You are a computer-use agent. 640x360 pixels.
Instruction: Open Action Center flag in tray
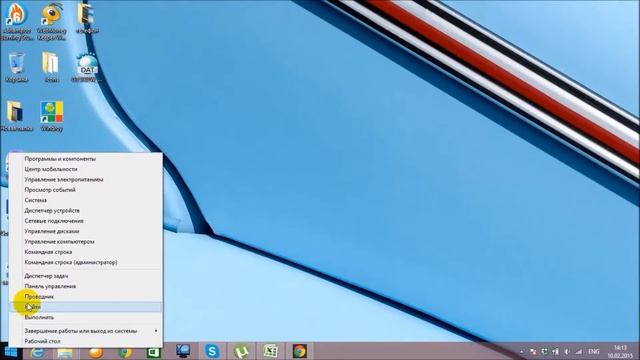click(x=533, y=352)
